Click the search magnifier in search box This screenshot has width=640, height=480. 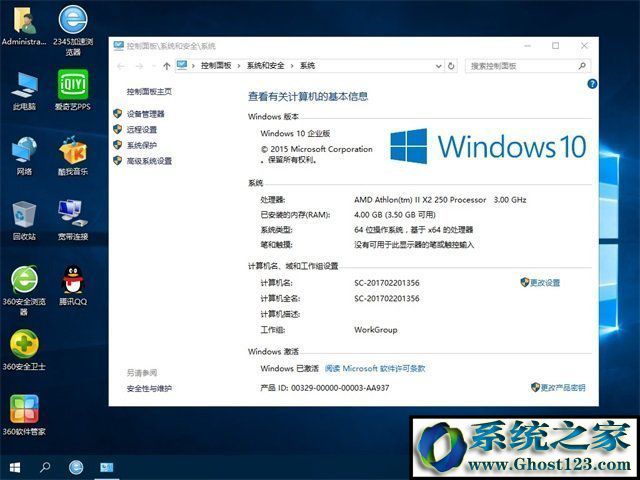point(582,65)
